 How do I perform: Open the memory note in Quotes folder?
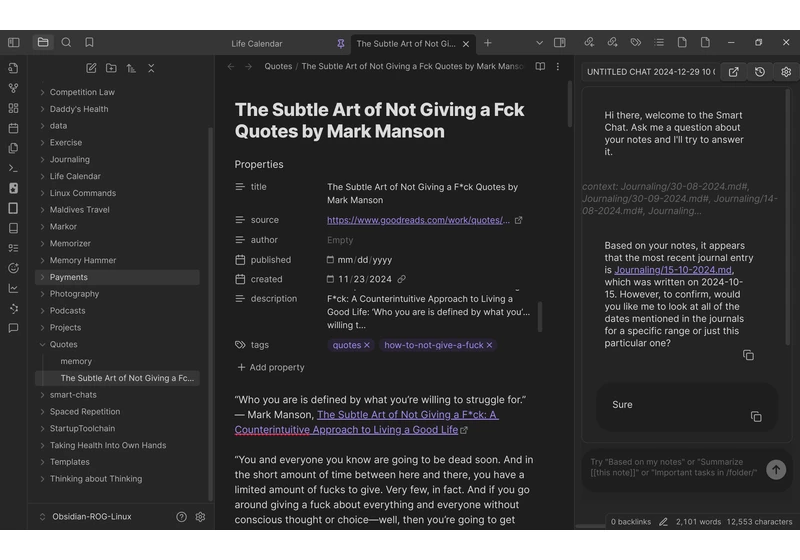coord(76,362)
